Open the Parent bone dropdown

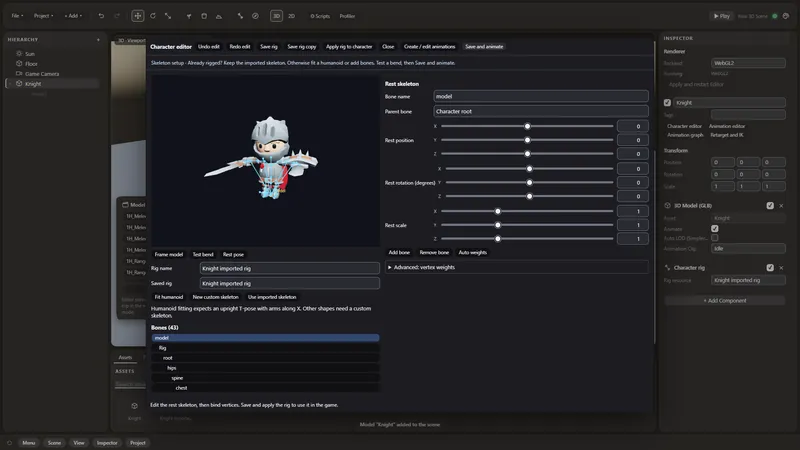tap(541, 111)
